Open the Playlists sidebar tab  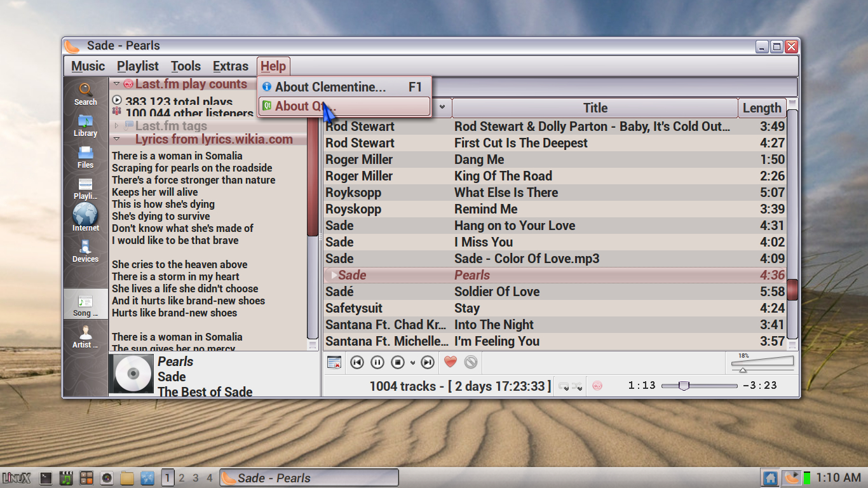85,189
